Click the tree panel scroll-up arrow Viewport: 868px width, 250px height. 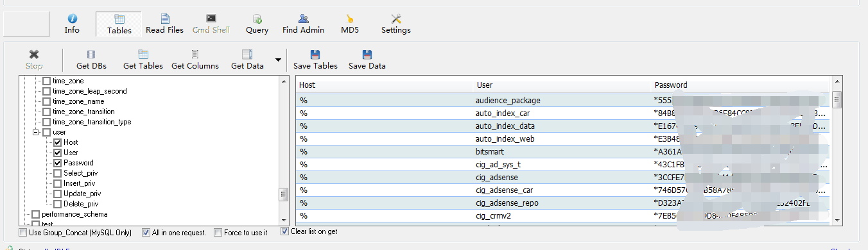283,81
